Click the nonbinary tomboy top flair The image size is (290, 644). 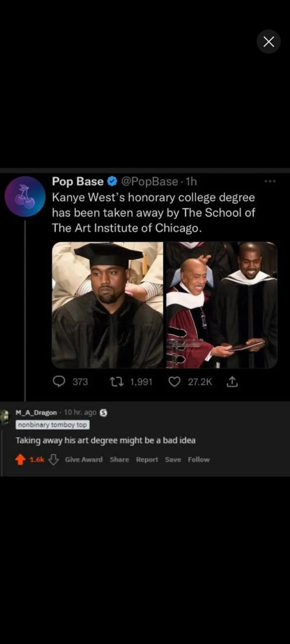[53, 425]
